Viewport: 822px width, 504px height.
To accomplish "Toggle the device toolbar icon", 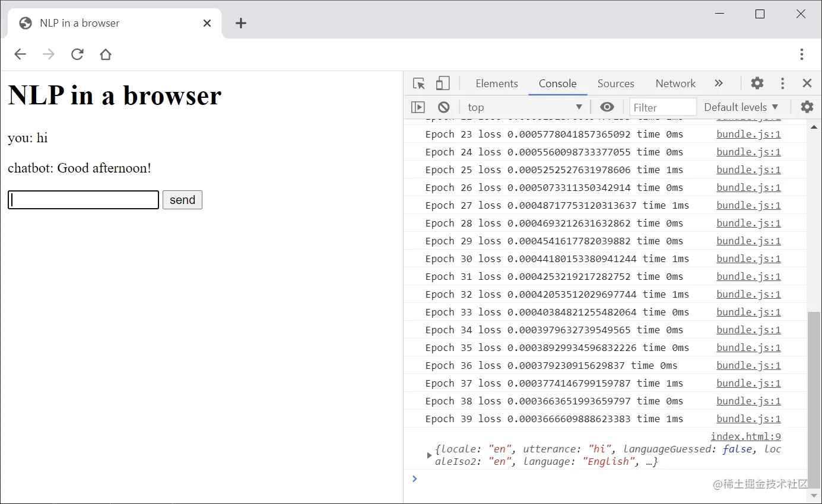I will tap(443, 83).
